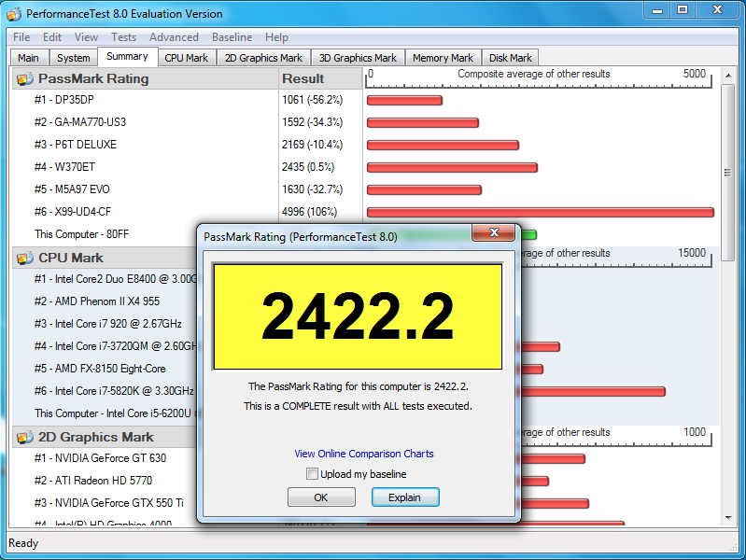Switch to the 3D Graphics Mark tab

pyautogui.click(x=358, y=58)
